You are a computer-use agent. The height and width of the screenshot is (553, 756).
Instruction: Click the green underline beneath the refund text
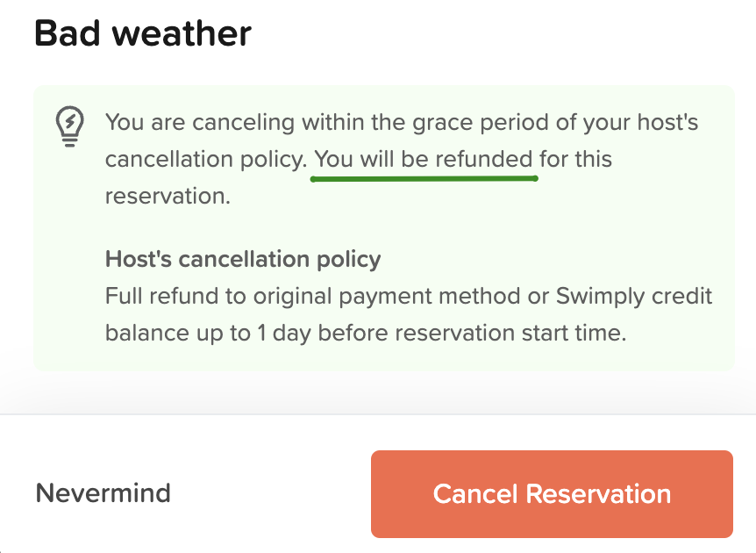424,178
